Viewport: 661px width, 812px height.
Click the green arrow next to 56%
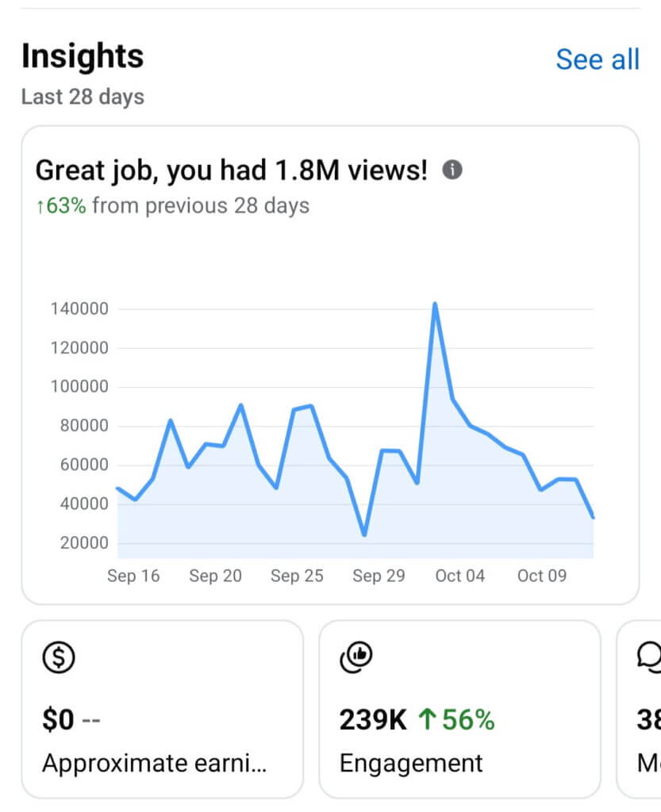(x=425, y=720)
